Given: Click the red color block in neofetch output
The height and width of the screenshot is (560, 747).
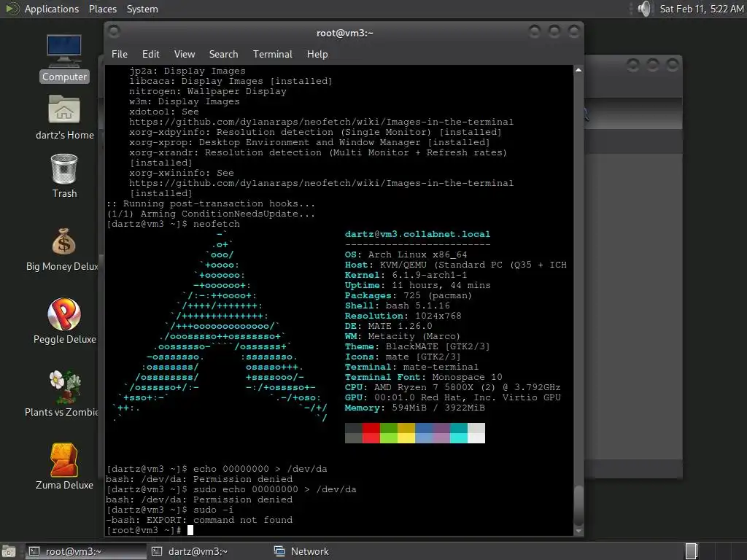Looking at the screenshot, I should tap(371, 433).
